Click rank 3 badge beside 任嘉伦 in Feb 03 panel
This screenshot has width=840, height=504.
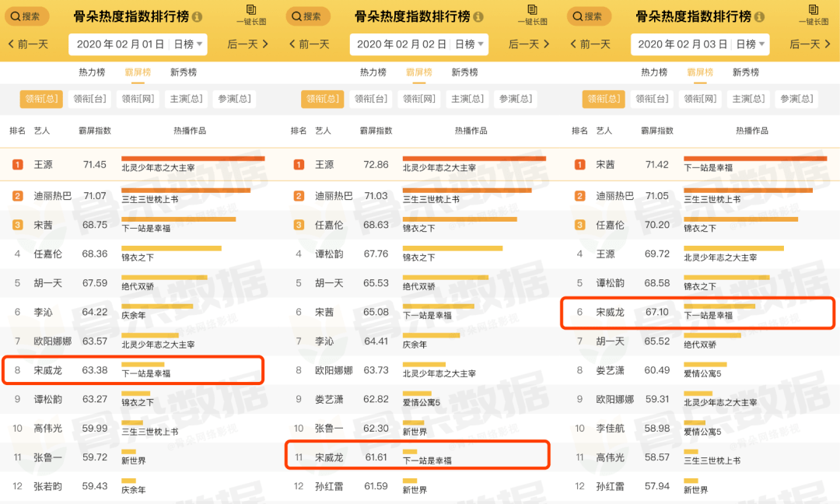(580, 225)
